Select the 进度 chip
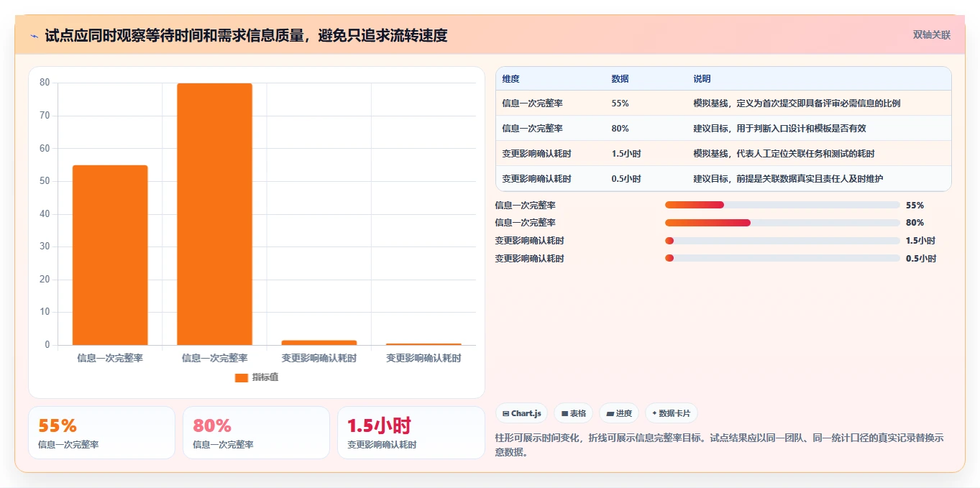This screenshot has height=488, width=980. [619, 413]
